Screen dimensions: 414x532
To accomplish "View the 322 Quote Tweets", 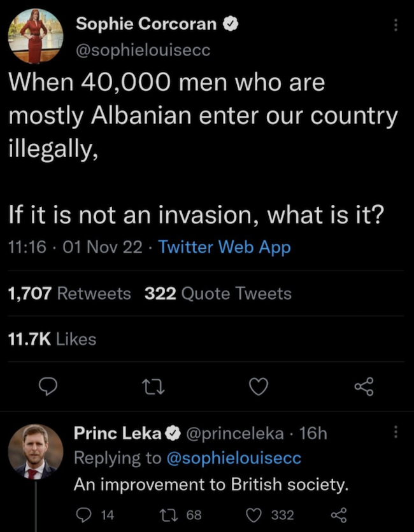I will 218,293.
